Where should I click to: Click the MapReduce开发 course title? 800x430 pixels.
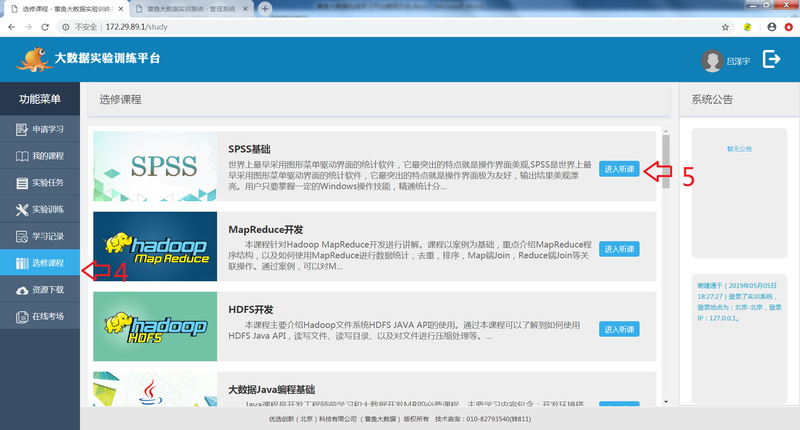pyautogui.click(x=265, y=230)
